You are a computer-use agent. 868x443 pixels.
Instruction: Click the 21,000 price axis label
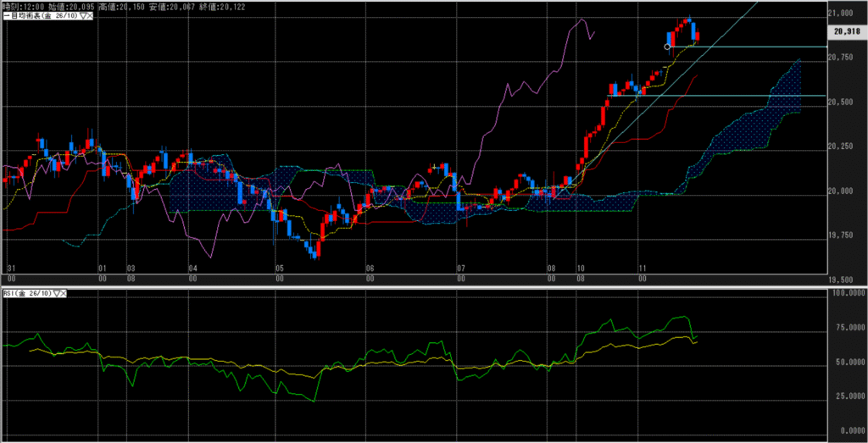(842, 13)
